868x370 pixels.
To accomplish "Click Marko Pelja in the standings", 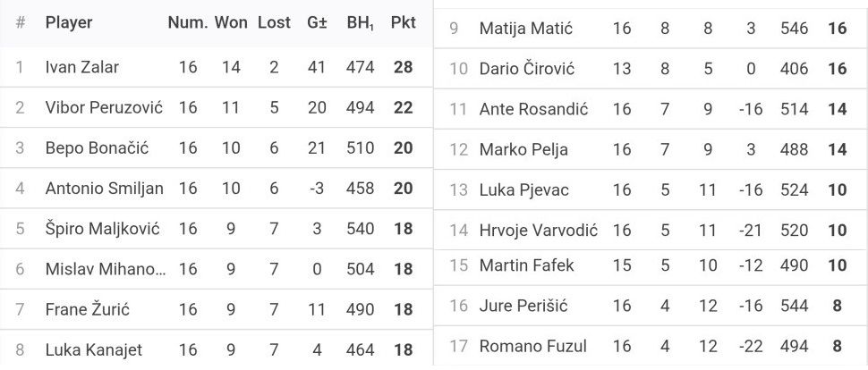I will (x=523, y=149).
